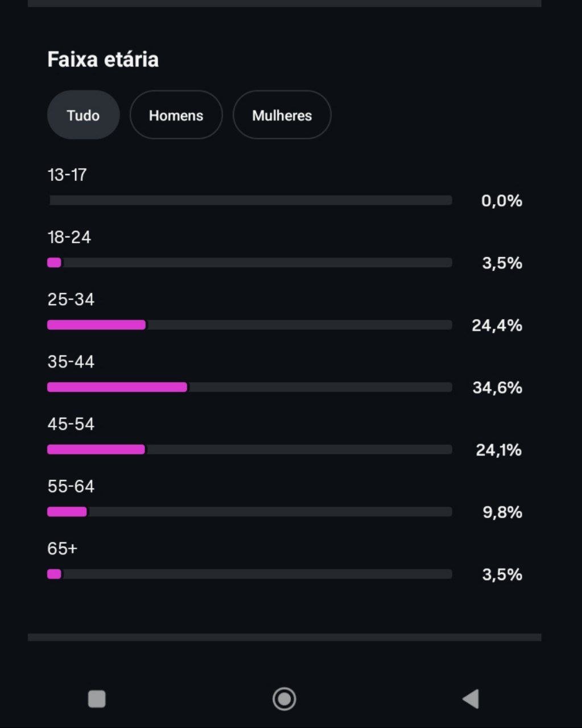This screenshot has height=728, width=582.
Task: Open recent apps square icon
Action: click(x=97, y=699)
